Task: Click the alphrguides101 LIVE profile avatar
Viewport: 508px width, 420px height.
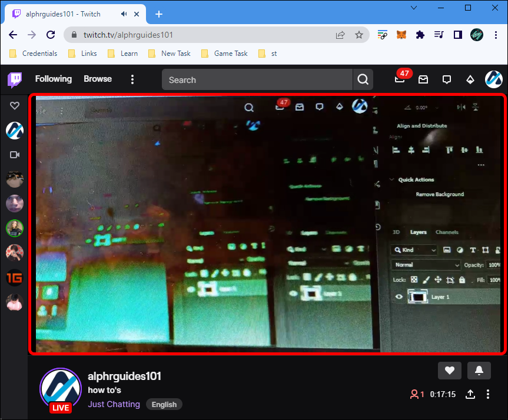Action: [61, 389]
